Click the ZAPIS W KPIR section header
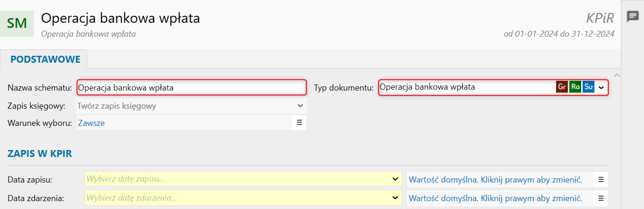 [40, 154]
